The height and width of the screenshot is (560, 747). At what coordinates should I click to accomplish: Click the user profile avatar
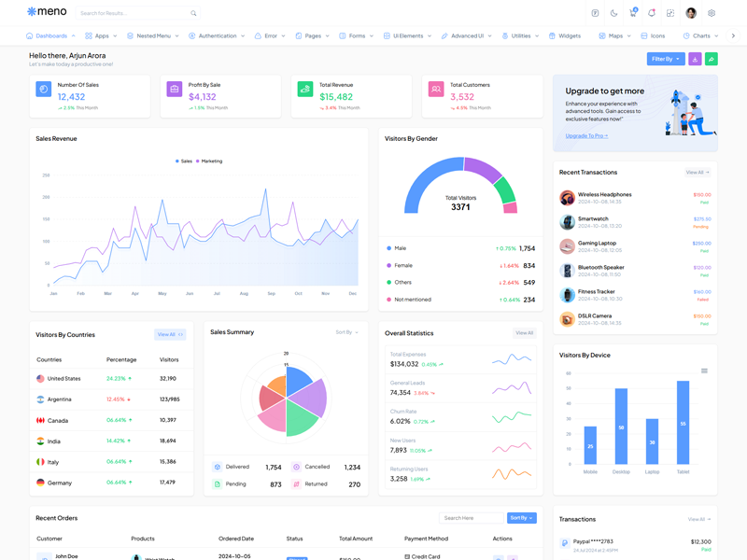(x=691, y=13)
